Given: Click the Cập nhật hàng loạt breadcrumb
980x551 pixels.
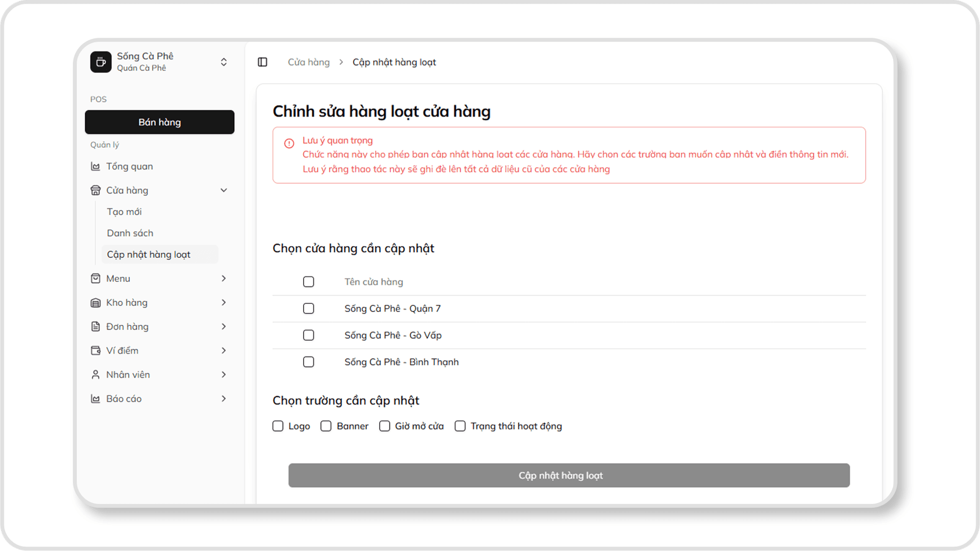Looking at the screenshot, I should pos(394,62).
